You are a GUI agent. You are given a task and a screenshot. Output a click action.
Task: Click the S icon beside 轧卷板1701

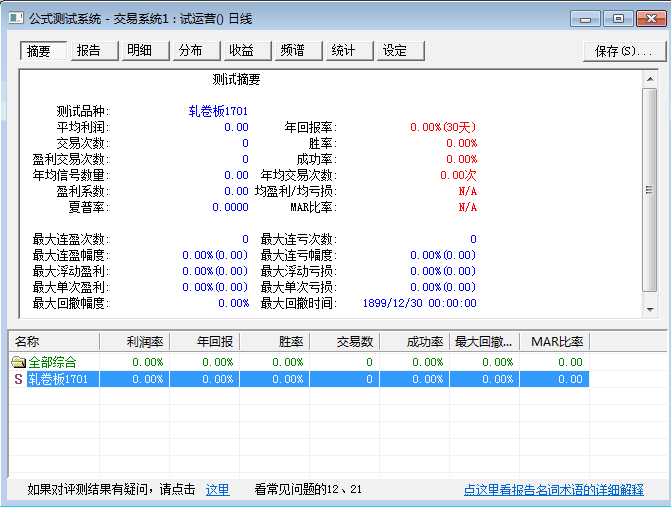click(x=18, y=379)
